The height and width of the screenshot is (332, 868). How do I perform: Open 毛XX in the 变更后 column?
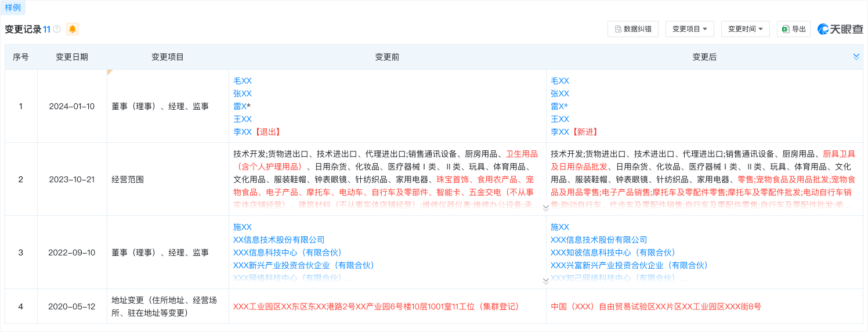tap(560, 81)
